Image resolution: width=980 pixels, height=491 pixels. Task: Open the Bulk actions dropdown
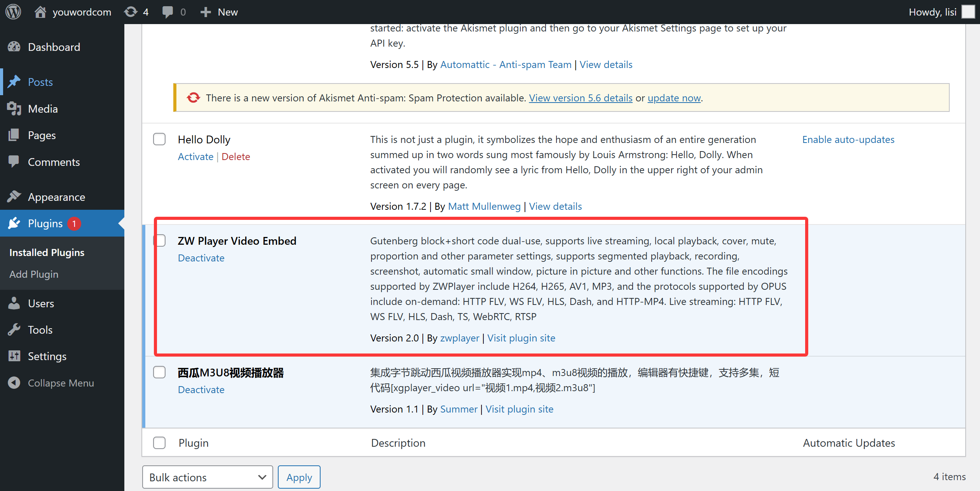click(207, 477)
